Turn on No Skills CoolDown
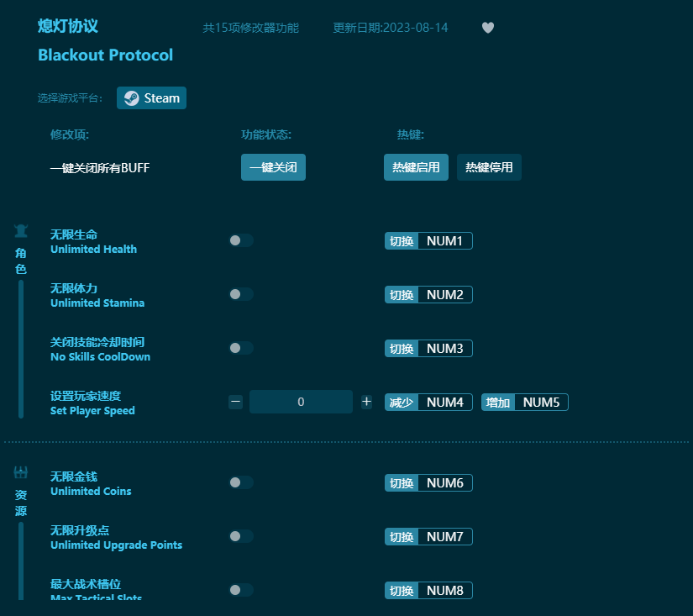This screenshot has width=693, height=616. coord(241,348)
